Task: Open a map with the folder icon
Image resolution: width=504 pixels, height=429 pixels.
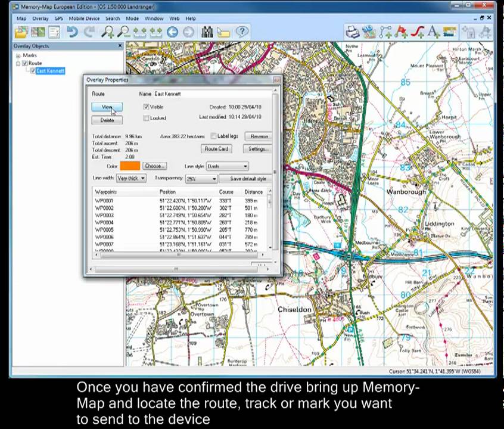Action: coord(21,32)
